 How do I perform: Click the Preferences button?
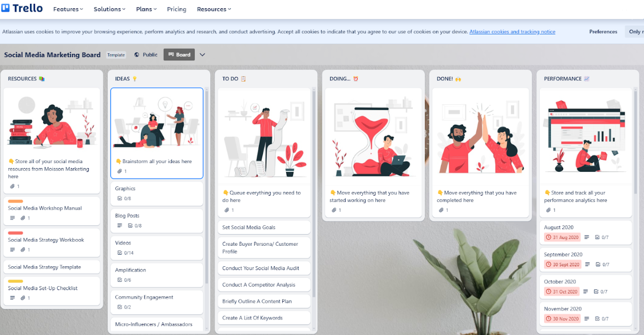click(x=603, y=32)
